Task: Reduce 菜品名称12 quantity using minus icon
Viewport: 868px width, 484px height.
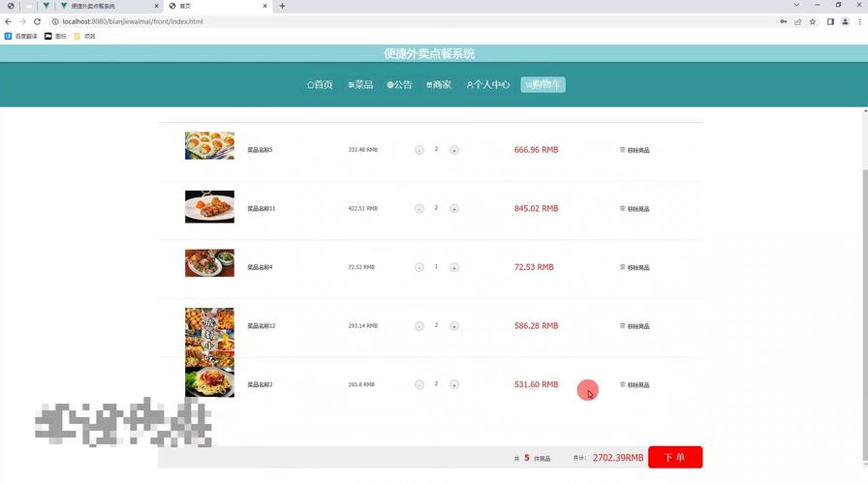Action: pos(419,326)
